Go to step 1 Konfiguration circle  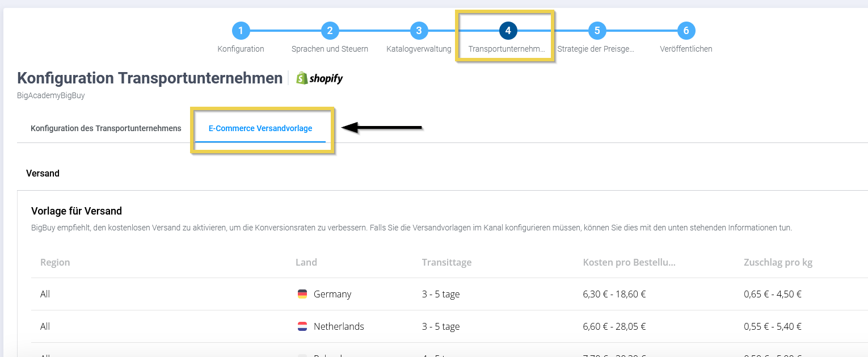coord(241,31)
